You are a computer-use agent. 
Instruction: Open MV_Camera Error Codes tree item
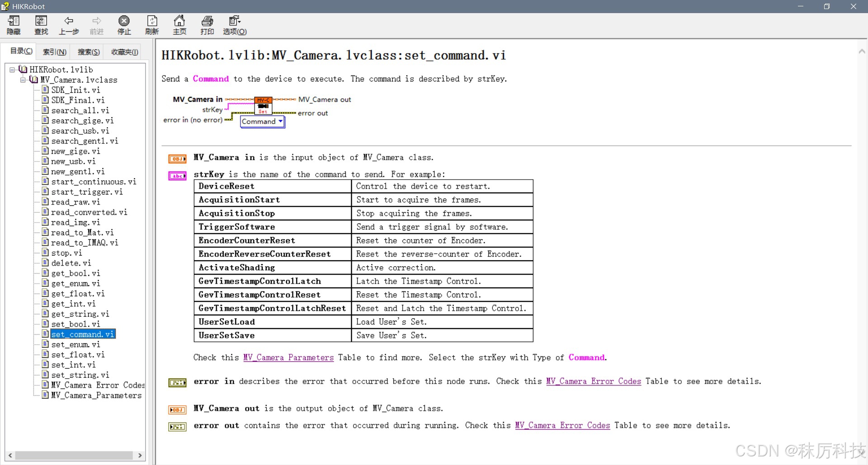pos(98,385)
